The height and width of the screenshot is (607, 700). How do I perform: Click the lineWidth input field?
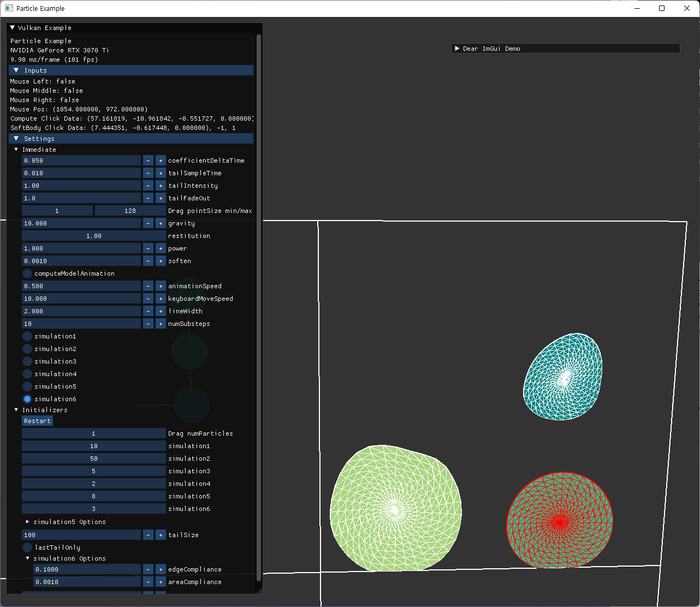(81, 311)
